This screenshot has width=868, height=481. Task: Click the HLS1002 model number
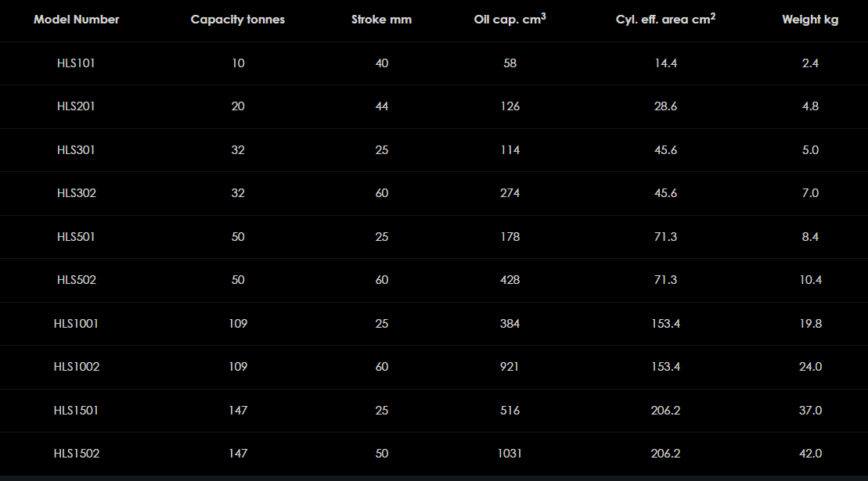coord(77,367)
